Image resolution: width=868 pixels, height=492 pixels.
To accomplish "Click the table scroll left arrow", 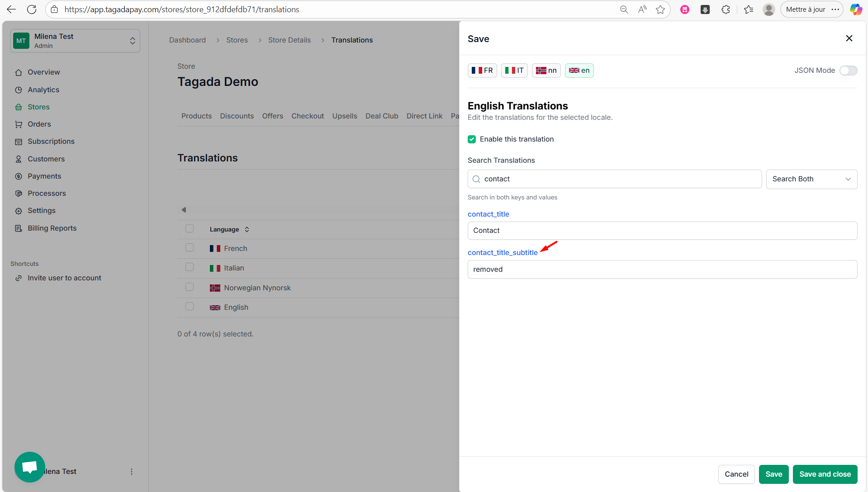I will tap(184, 210).
